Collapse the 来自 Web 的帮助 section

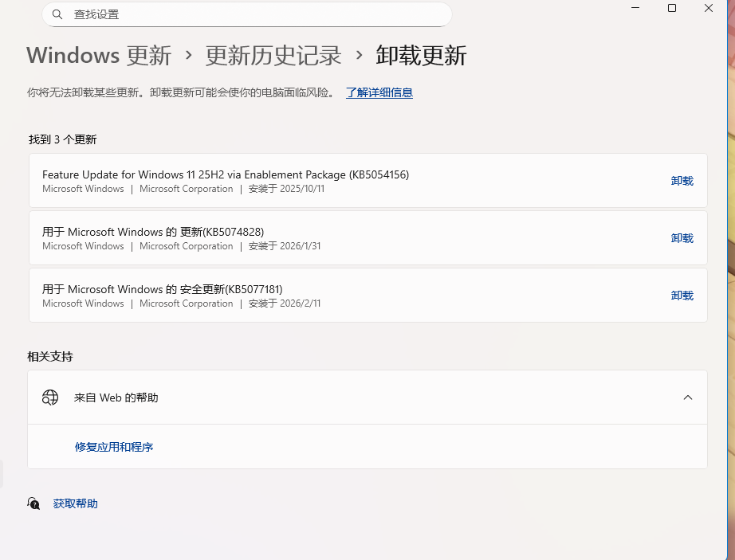(688, 397)
